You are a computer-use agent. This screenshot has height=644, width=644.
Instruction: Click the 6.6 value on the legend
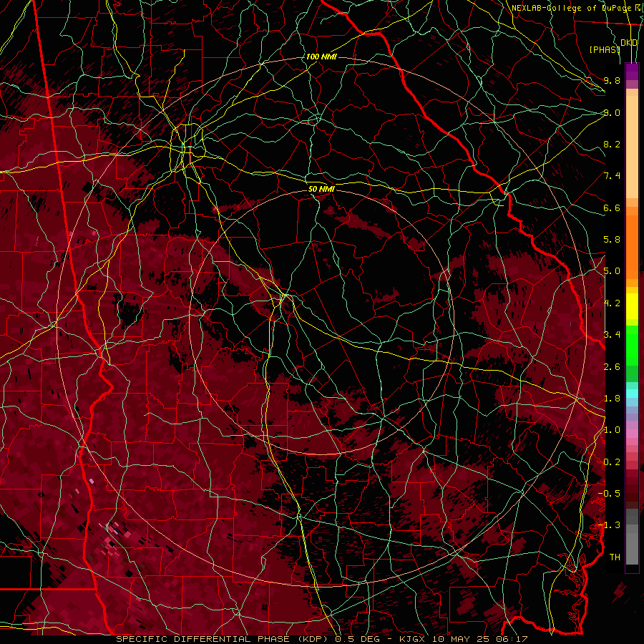coord(612,208)
